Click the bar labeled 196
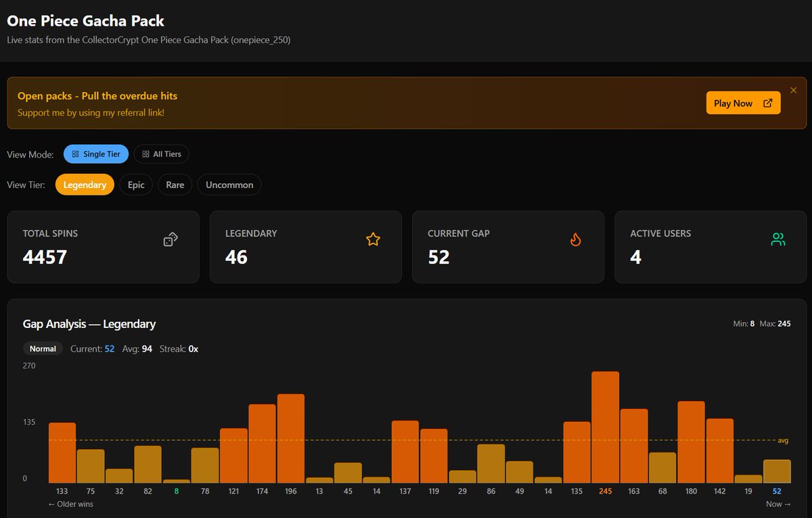 291,438
